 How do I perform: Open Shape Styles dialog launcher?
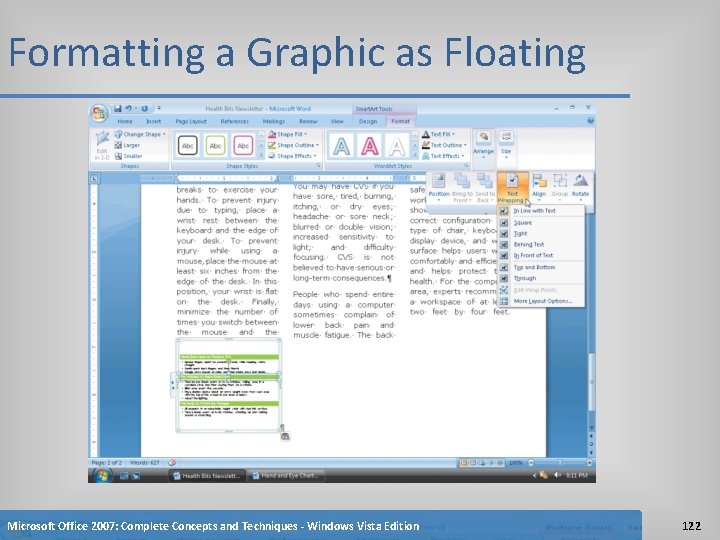point(318,166)
